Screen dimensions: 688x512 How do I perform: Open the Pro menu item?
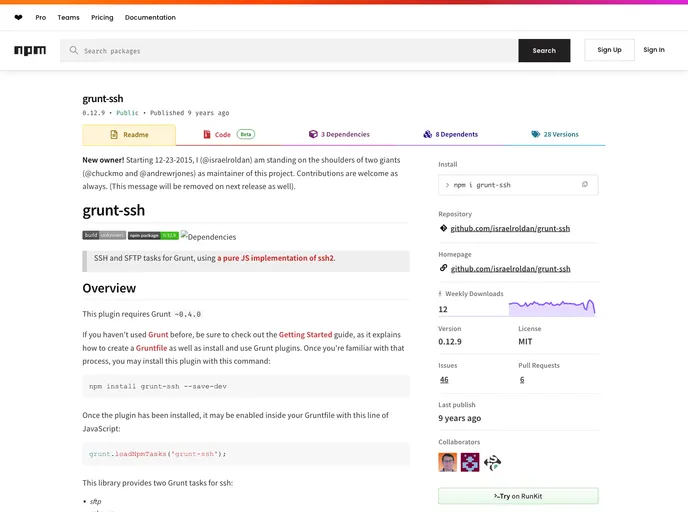click(41, 18)
